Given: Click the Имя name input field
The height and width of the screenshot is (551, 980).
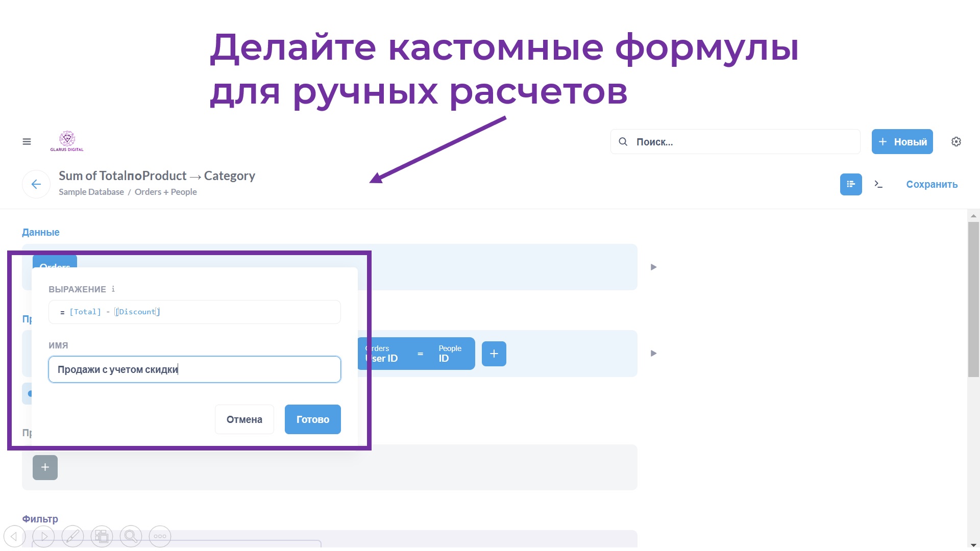Looking at the screenshot, I should click(194, 369).
